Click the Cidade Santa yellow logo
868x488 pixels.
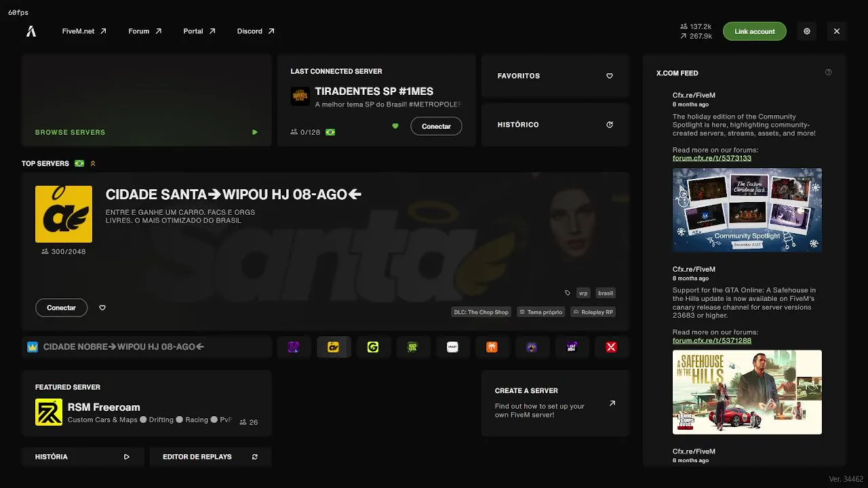64,214
